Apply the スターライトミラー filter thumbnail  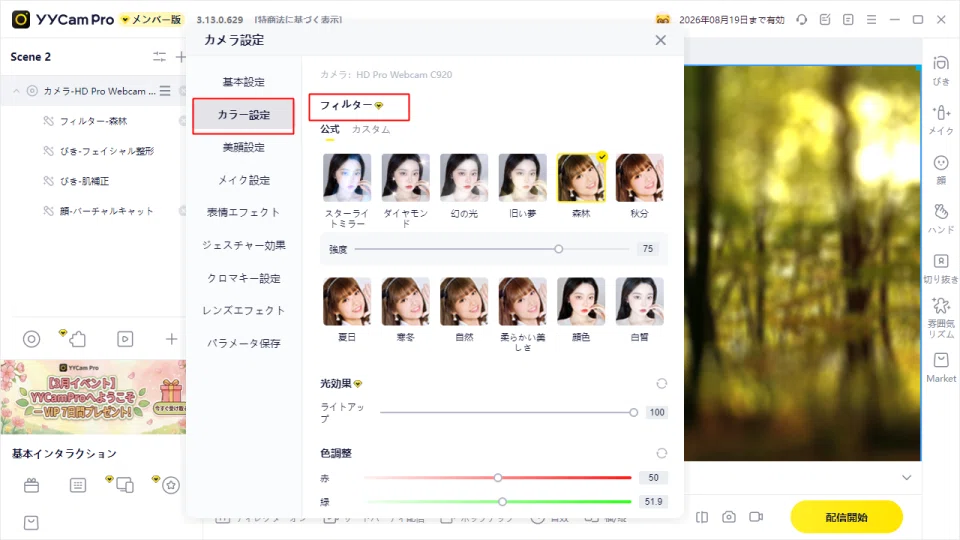point(347,178)
